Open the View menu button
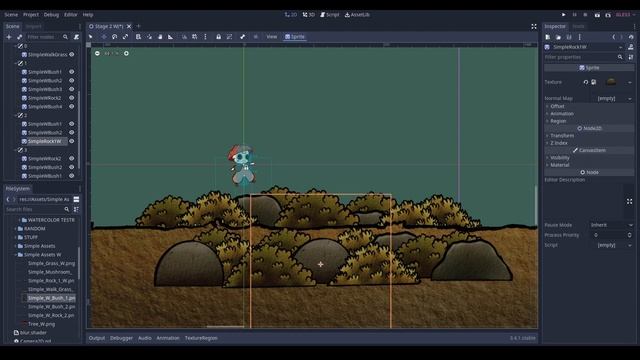 pyautogui.click(x=271, y=37)
